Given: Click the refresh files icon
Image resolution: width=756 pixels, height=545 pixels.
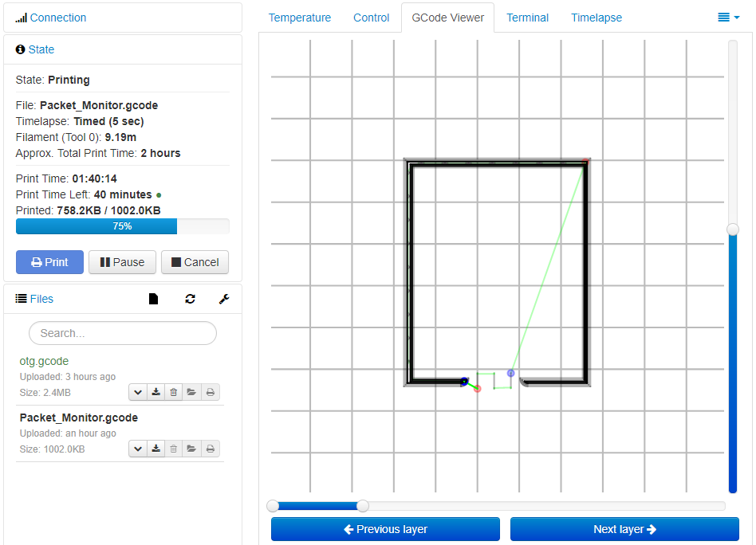Looking at the screenshot, I should point(190,299).
